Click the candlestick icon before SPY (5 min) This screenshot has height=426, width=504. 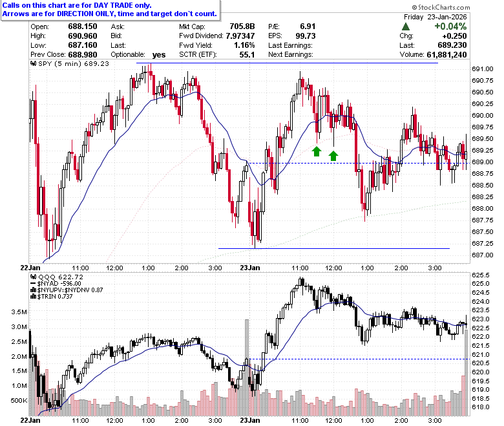point(33,63)
